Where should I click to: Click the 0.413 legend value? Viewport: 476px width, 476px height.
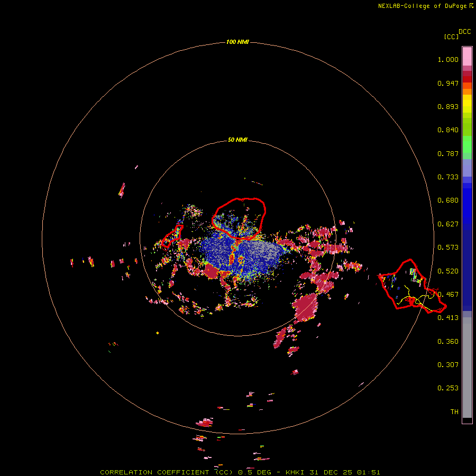coord(448,318)
